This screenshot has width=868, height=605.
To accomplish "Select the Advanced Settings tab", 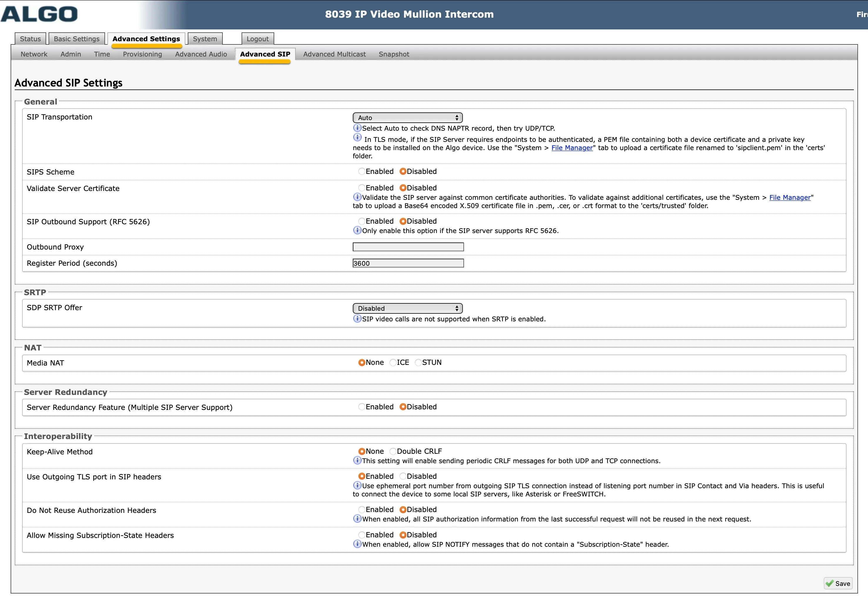I will coord(146,39).
